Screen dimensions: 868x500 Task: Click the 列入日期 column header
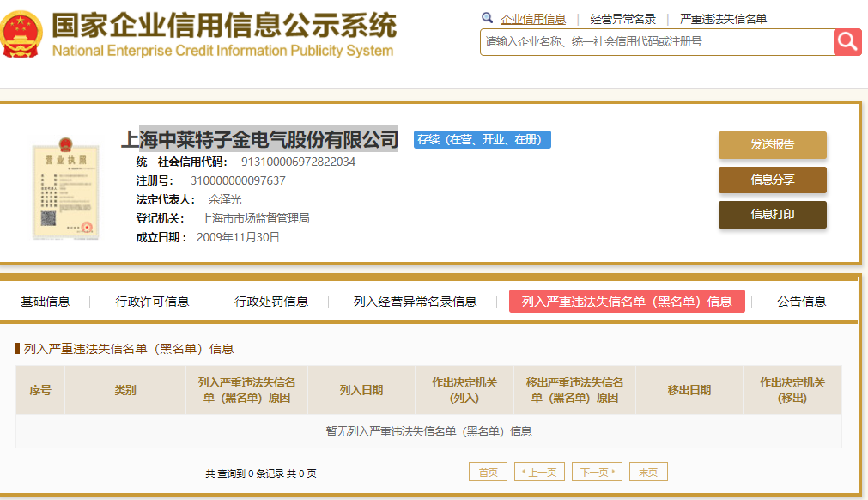(361, 390)
